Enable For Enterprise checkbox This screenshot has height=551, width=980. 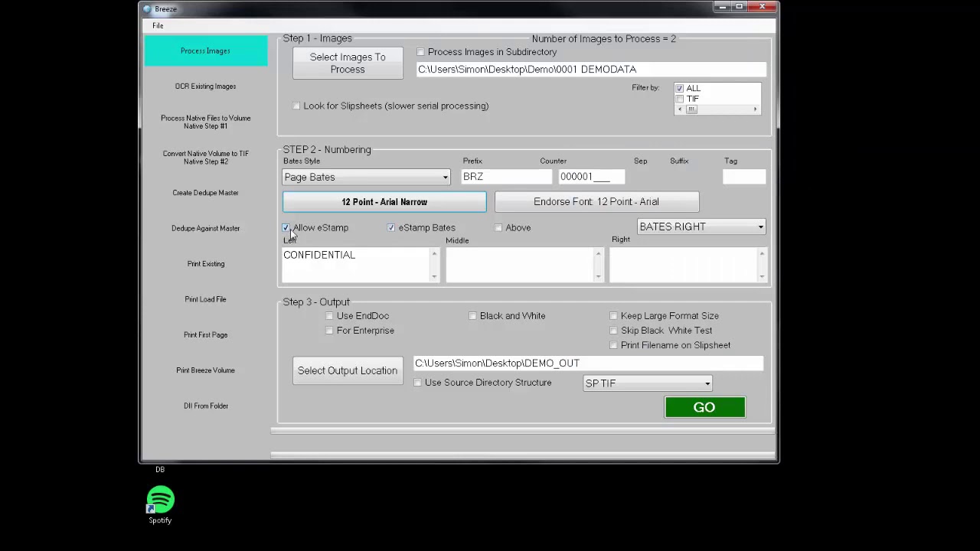[x=329, y=331]
